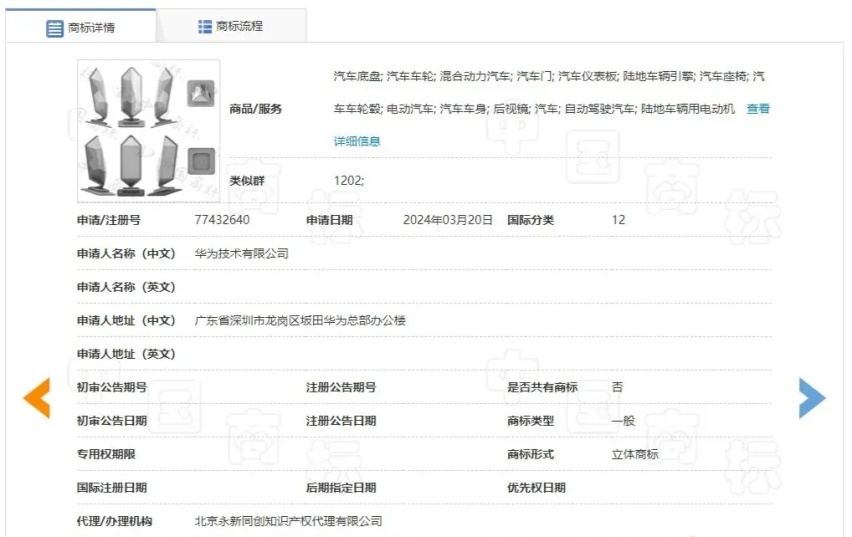Click the 初审公告期号 label

[112, 387]
